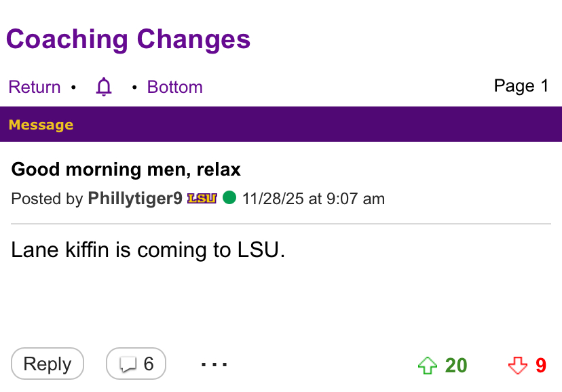The width and height of the screenshot is (562, 392).
Task: Click the Posted by label
Action: click(x=47, y=199)
